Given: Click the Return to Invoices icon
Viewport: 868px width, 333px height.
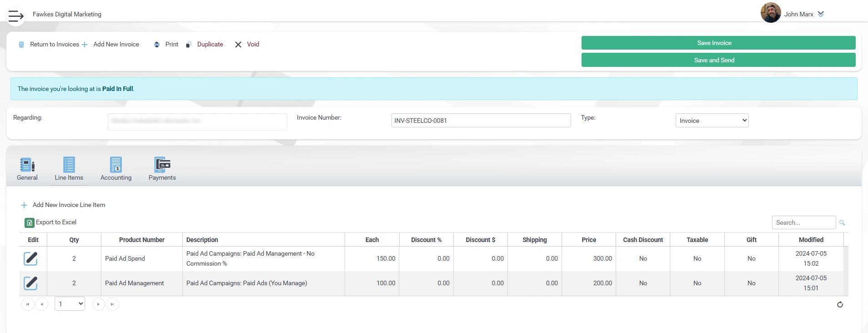Looking at the screenshot, I should point(21,45).
